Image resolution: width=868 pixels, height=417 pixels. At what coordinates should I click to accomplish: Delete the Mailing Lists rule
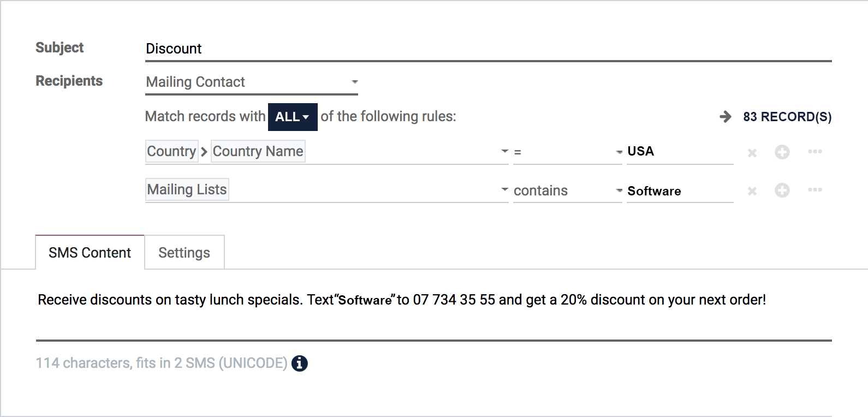(752, 191)
